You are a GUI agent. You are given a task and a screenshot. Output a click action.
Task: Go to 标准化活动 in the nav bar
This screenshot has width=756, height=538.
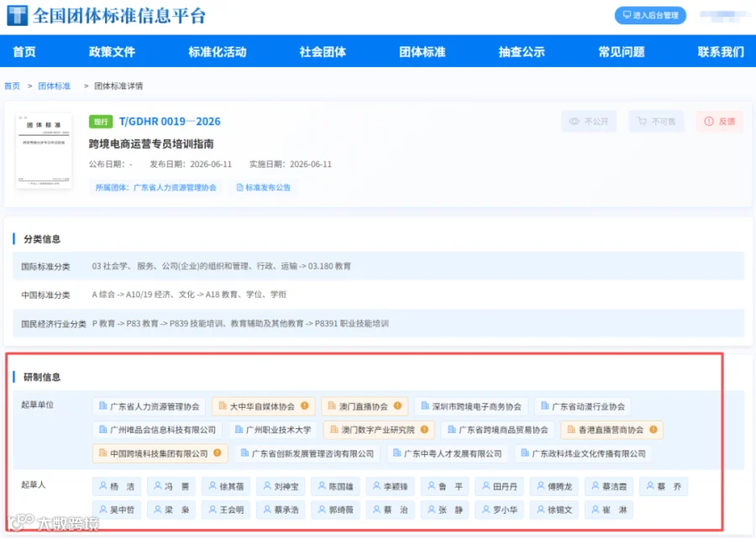pyautogui.click(x=218, y=51)
